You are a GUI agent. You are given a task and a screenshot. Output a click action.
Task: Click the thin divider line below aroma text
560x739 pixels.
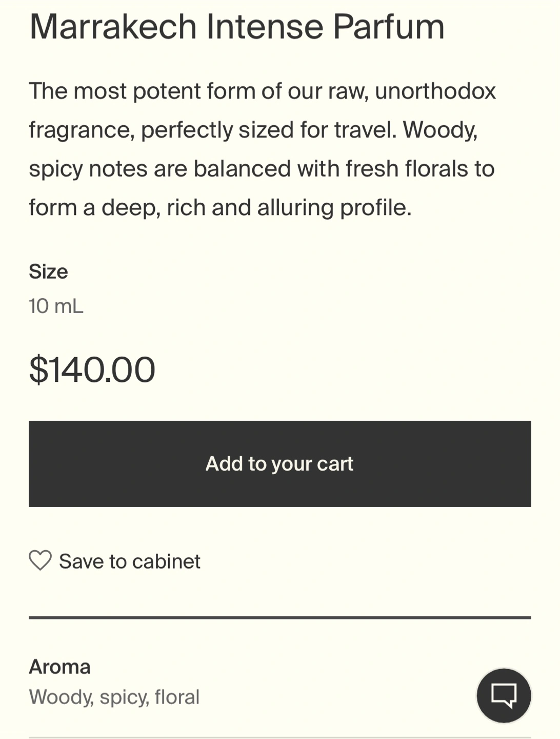tap(280, 737)
